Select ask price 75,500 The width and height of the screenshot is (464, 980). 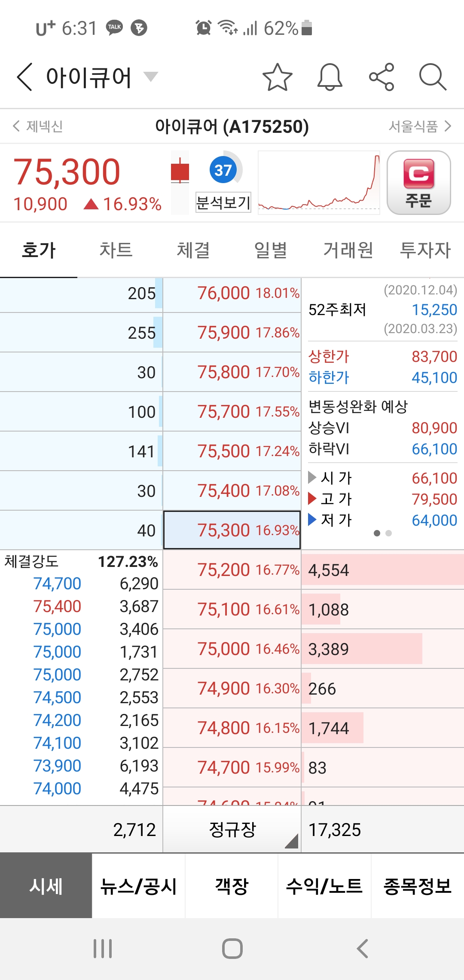coord(232,451)
